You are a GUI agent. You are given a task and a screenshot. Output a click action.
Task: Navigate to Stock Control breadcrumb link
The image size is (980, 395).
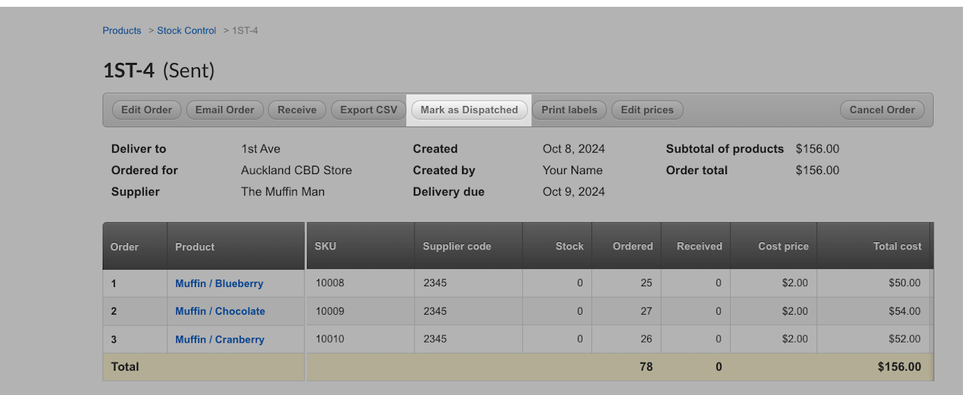point(186,31)
